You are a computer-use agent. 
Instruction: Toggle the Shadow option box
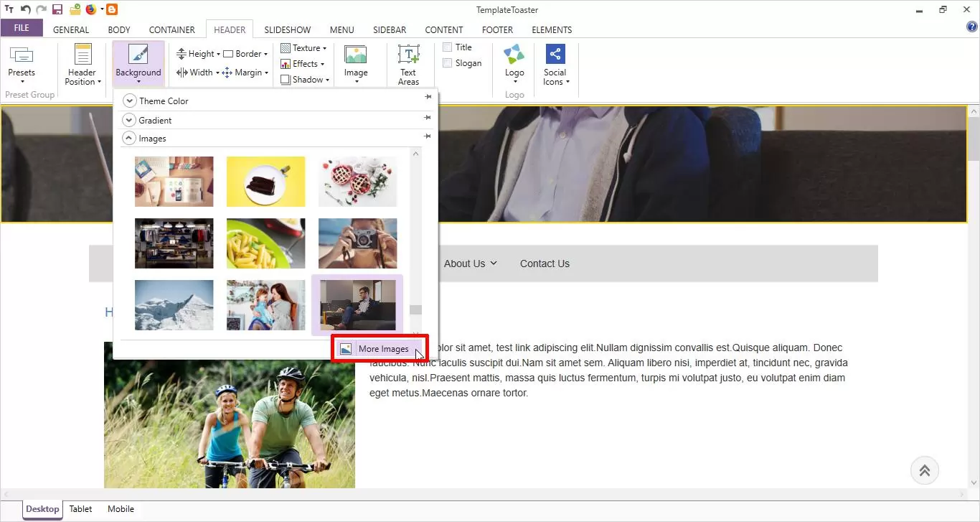286,80
